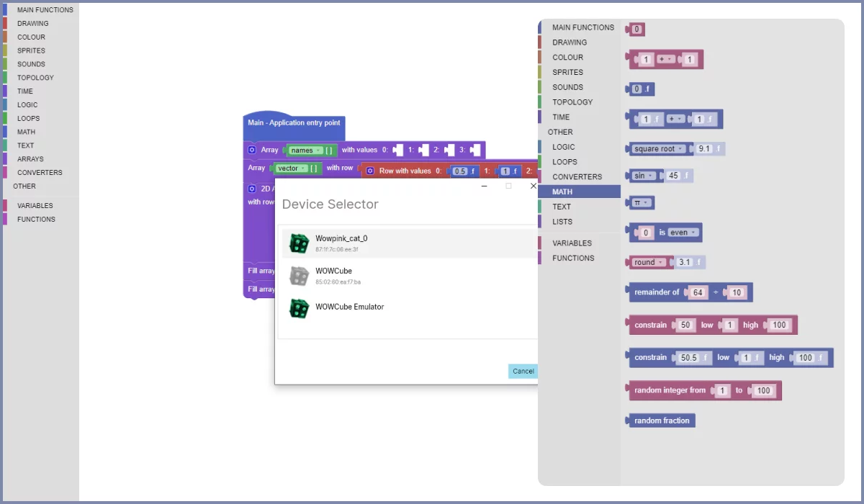Click the grey WOWCube device icon
Viewport: 864px width, 504px height.
click(x=299, y=276)
